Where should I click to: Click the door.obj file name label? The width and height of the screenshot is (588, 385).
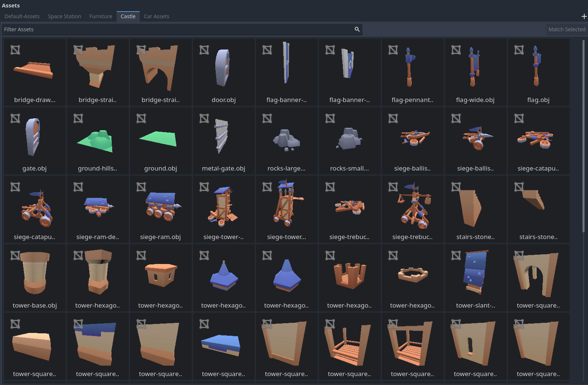point(224,100)
